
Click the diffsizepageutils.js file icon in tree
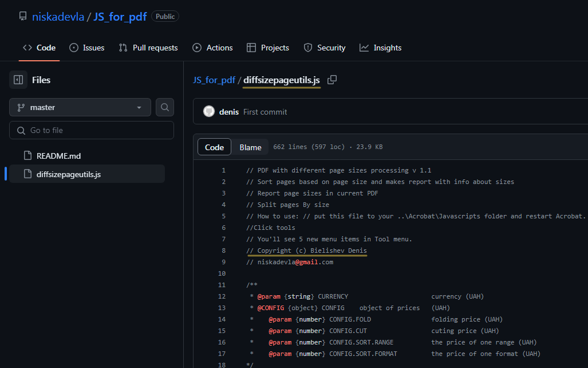pyautogui.click(x=27, y=174)
